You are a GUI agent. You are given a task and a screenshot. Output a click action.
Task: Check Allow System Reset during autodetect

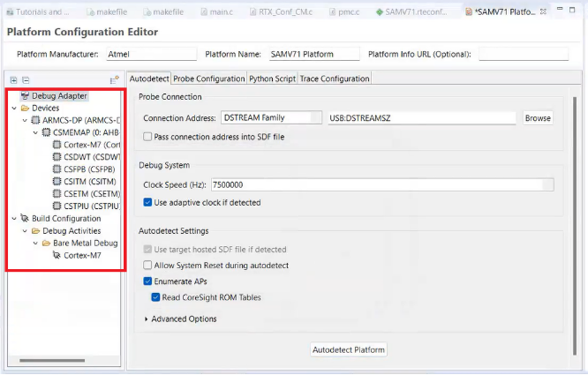click(147, 266)
